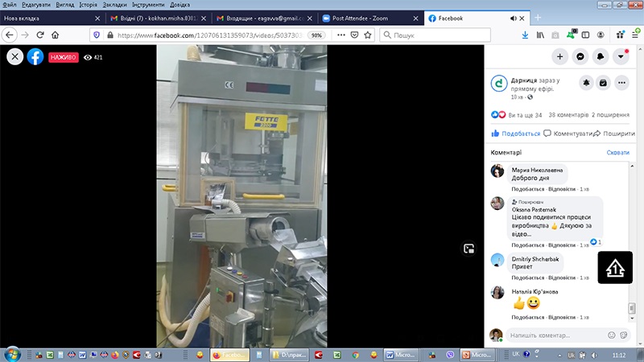Like Мария Николаевна's comment
This screenshot has height=362, width=644.
[528, 189]
